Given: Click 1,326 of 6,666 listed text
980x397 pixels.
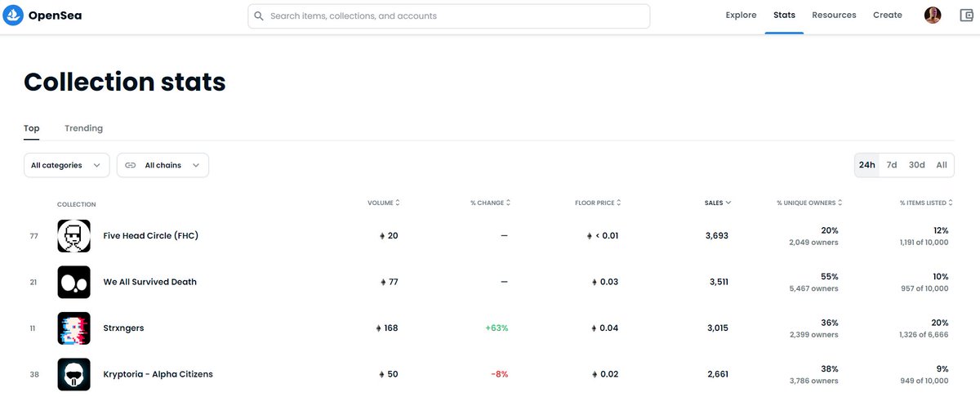Looking at the screenshot, I should click(x=923, y=335).
